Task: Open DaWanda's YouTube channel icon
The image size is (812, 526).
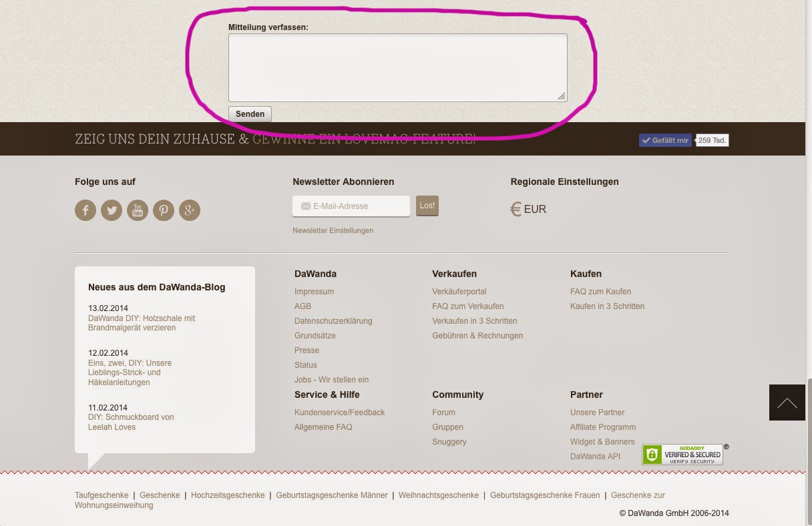Action: [138, 210]
